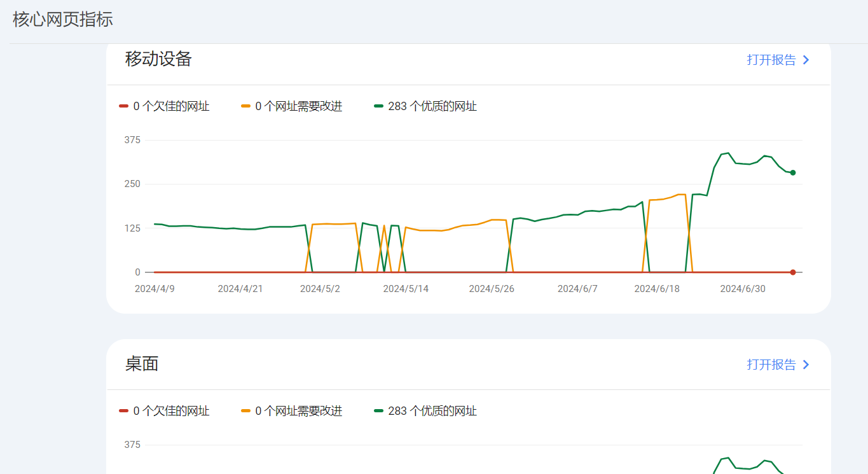
Task: Click green endpoint dot on mobile chart
Action: pos(792,172)
